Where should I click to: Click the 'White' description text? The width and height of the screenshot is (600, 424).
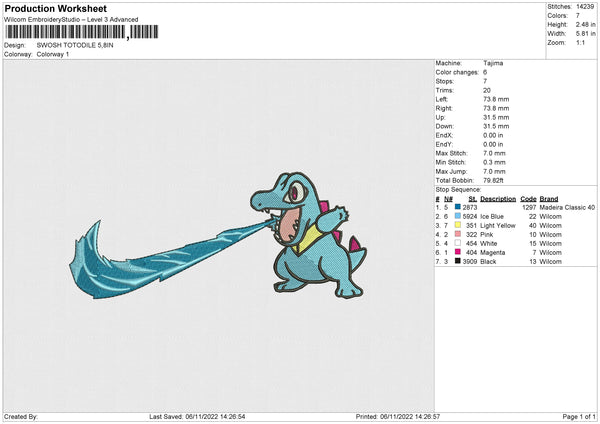point(489,243)
